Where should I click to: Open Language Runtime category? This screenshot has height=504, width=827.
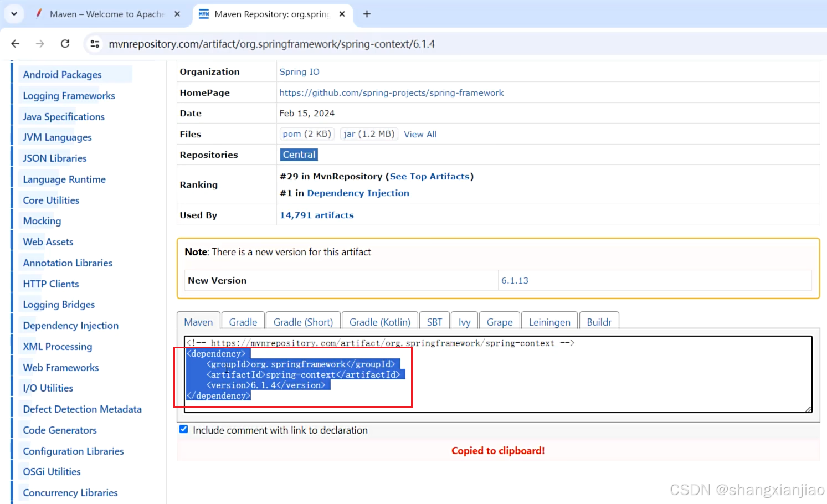64,179
